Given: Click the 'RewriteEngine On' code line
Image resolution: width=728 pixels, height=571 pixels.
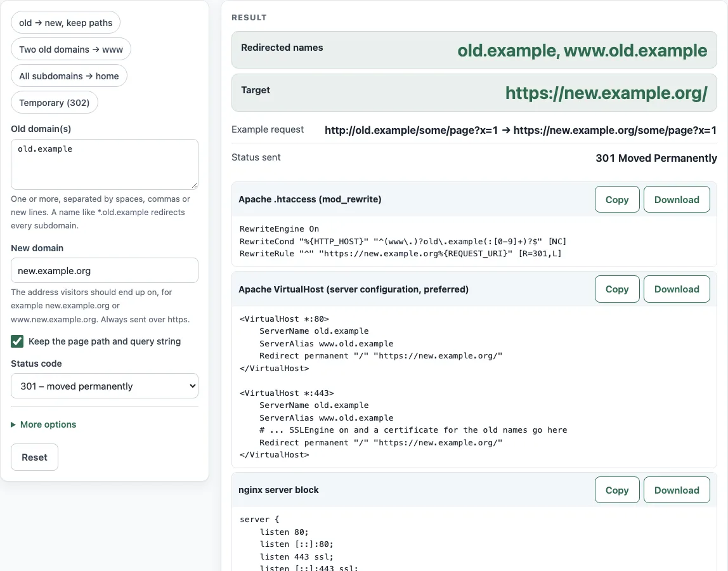Looking at the screenshot, I should [x=279, y=228].
